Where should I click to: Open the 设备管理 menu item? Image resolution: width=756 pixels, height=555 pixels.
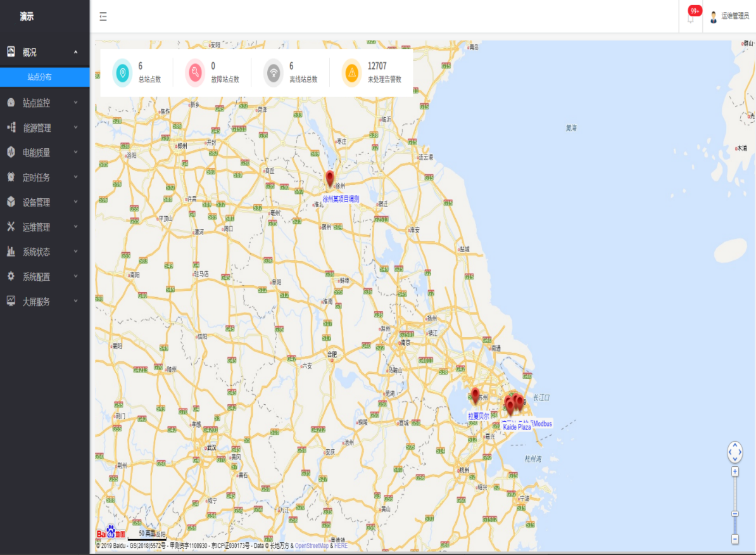(44, 203)
